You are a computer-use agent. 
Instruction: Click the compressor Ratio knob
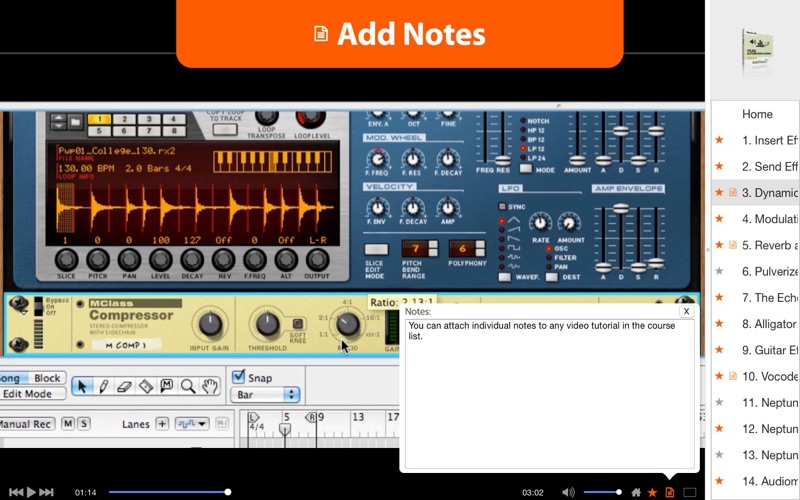click(347, 324)
